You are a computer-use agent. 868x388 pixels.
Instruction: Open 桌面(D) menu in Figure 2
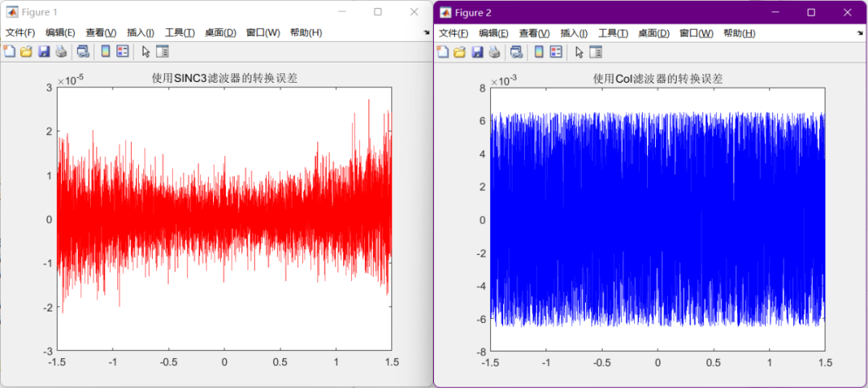653,33
